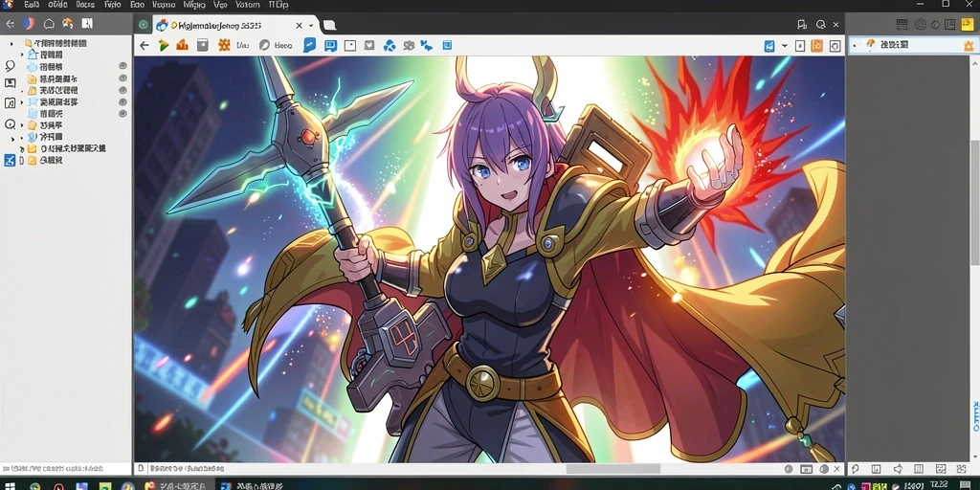Toggle the third gray circle in file tree
The width and height of the screenshot is (980, 490).
[x=123, y=90]
